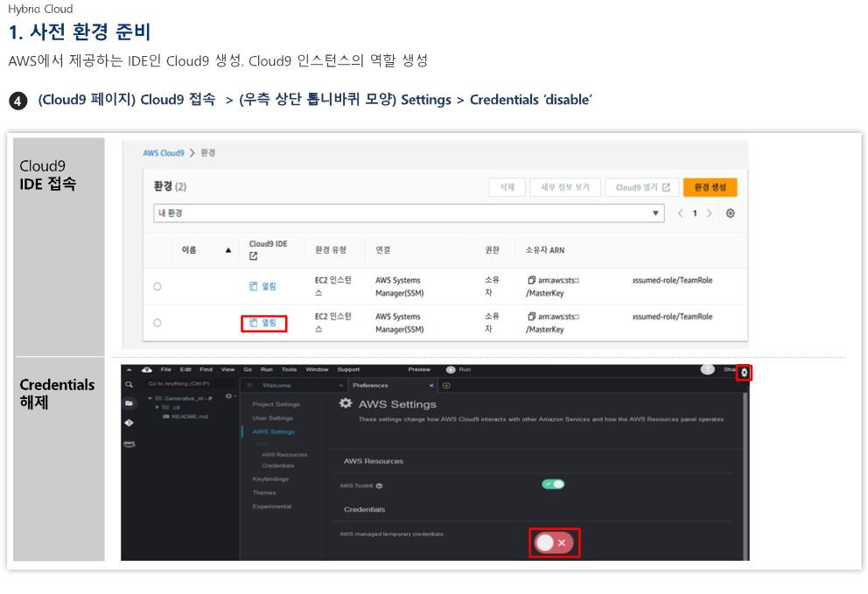Switch to the Welcome tab
The image size is (868, 594).
tap(276, 385)
